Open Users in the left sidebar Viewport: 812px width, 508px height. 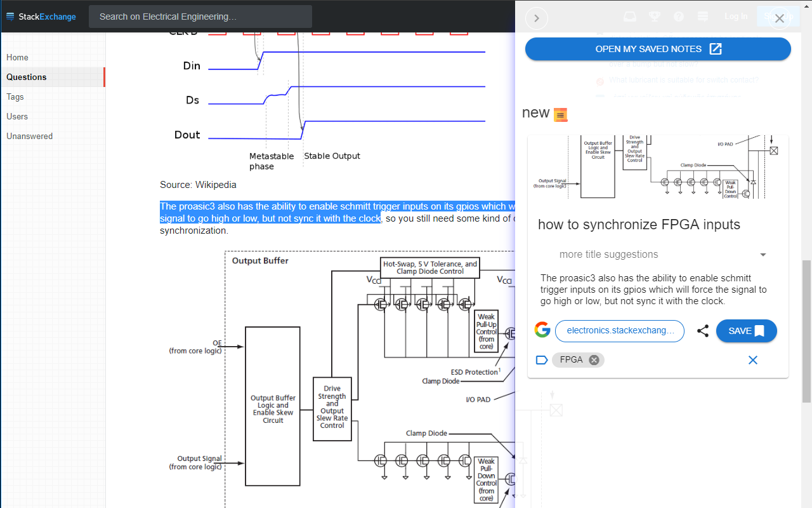(x=17, y=116)
